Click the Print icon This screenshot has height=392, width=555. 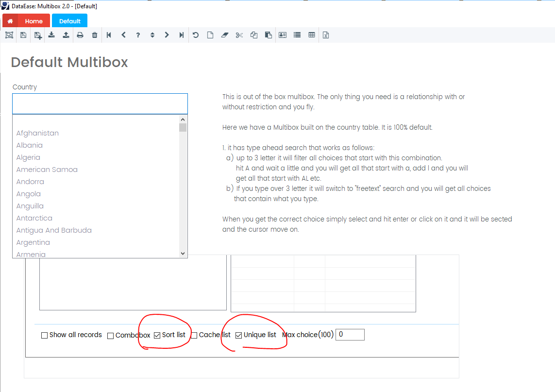click(80, 35)
